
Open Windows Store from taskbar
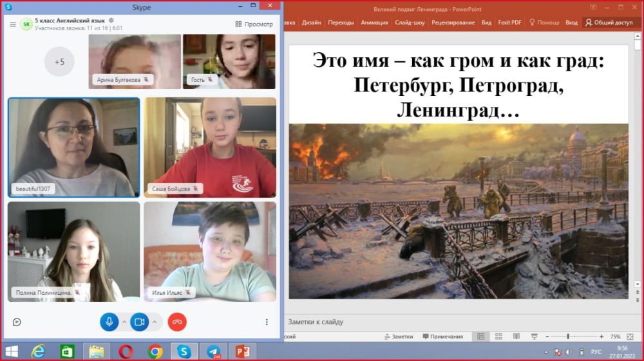coord(67,351)
